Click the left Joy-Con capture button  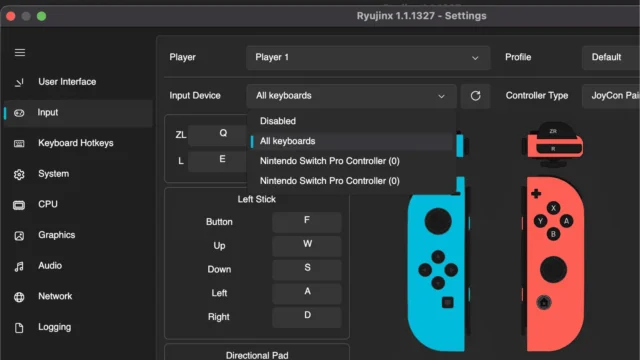(448, 302)
